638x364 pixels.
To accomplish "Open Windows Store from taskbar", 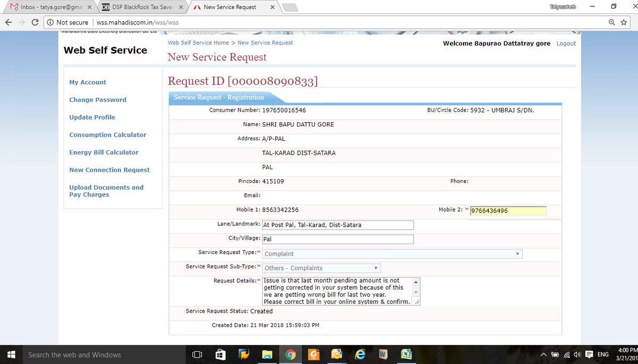I will pyautogui.click(x=220, y=354).
